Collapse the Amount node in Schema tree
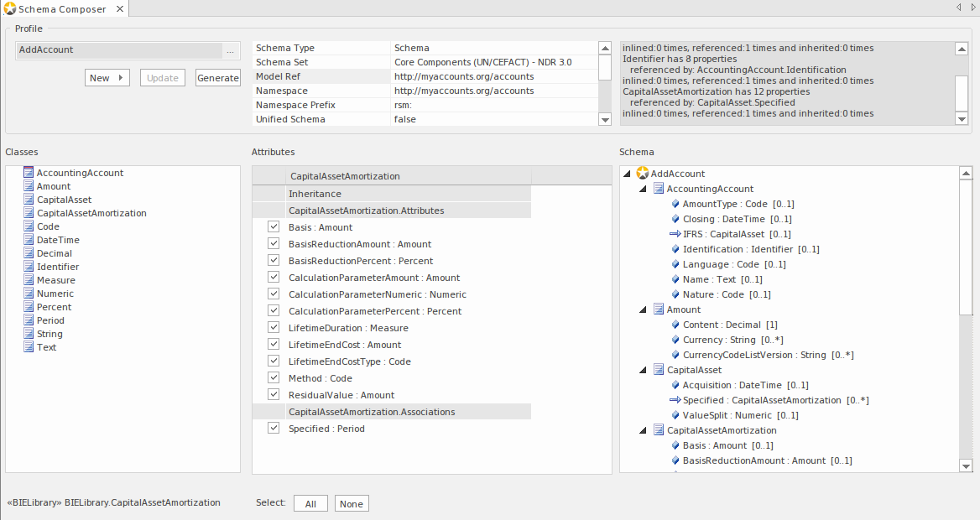The height and width of the screenshot is (520, 980). [x=644, y=309]
